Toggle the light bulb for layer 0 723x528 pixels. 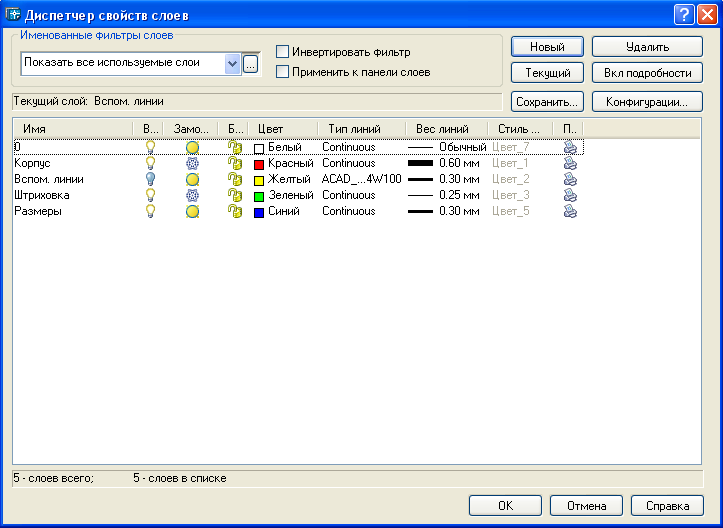(150, 147)
